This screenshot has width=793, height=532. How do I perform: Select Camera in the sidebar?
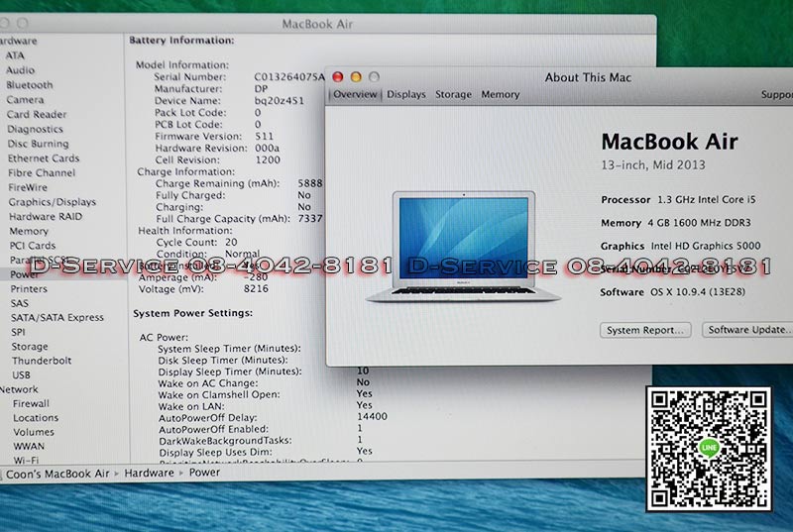(25, 99)
